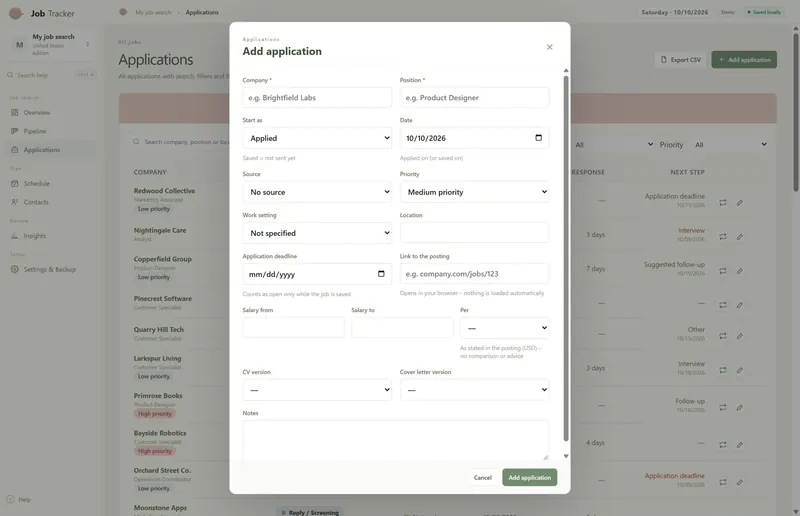The image size is (800, 516).
Task: Open the Start as dropdown showing Applied
Action: [x=317, y=138]
